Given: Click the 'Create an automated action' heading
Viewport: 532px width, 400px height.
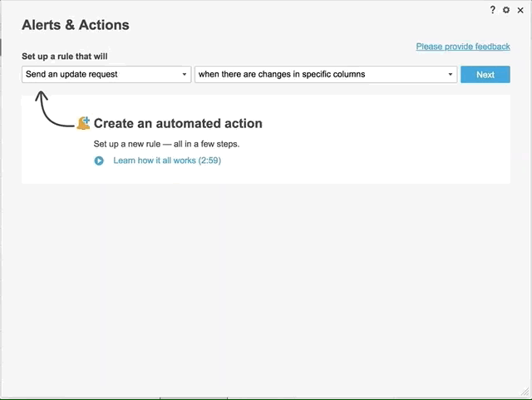Looking at the screenshot, I should (178, 123).
